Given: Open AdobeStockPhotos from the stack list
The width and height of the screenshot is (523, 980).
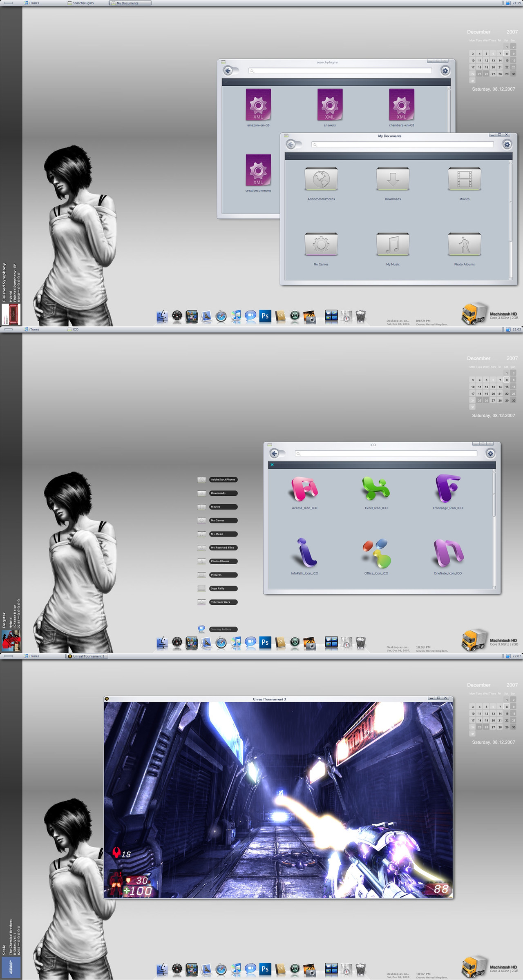Looking at the screenshot, I should pos(223,479).
